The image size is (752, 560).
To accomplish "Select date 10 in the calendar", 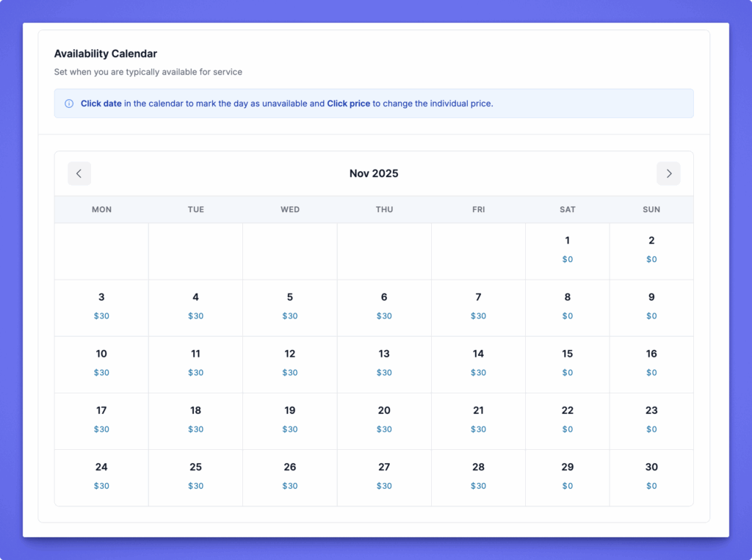I will coord(101,354).
